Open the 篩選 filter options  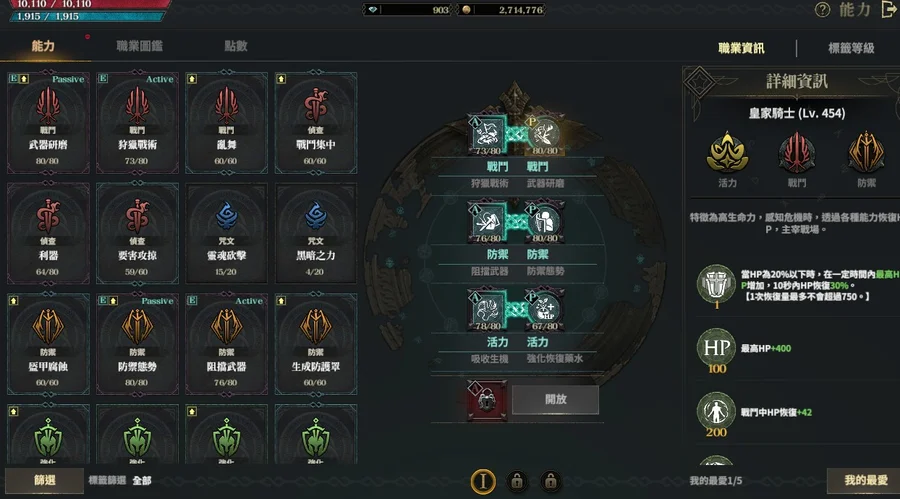[44, 480]
